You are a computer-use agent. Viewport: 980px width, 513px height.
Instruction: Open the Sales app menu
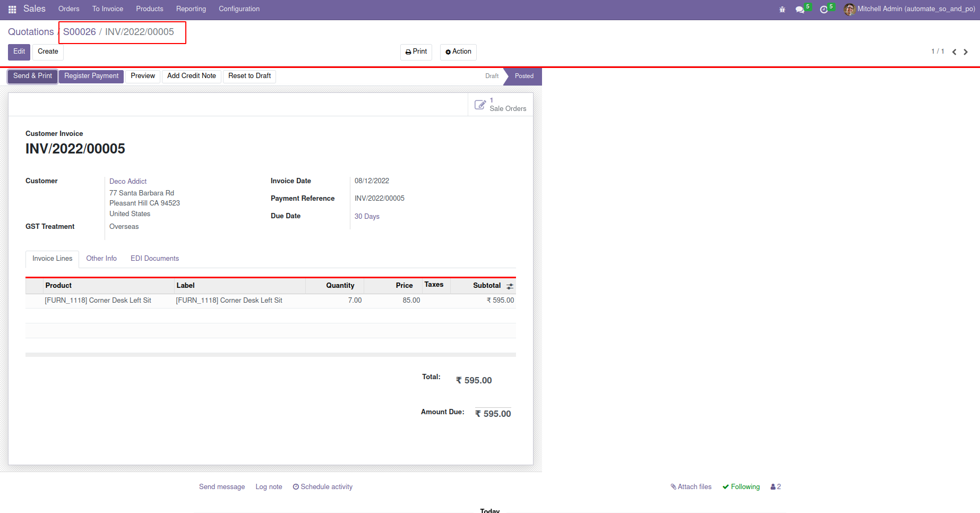[x=35, y=9]
